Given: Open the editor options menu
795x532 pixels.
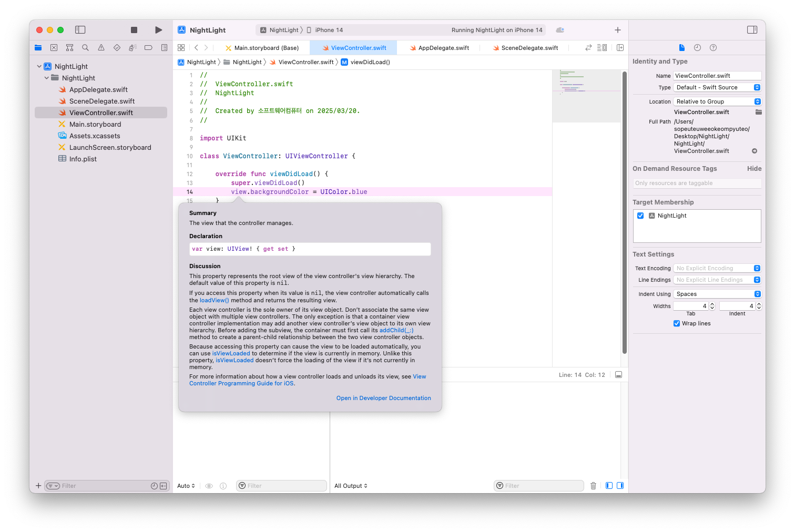Looking at the screenshot, I should pos(602,48).
